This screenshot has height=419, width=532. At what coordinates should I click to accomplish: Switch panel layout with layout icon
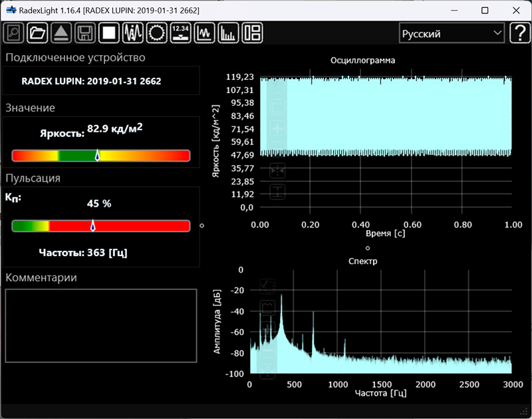[x=253, y=33]
